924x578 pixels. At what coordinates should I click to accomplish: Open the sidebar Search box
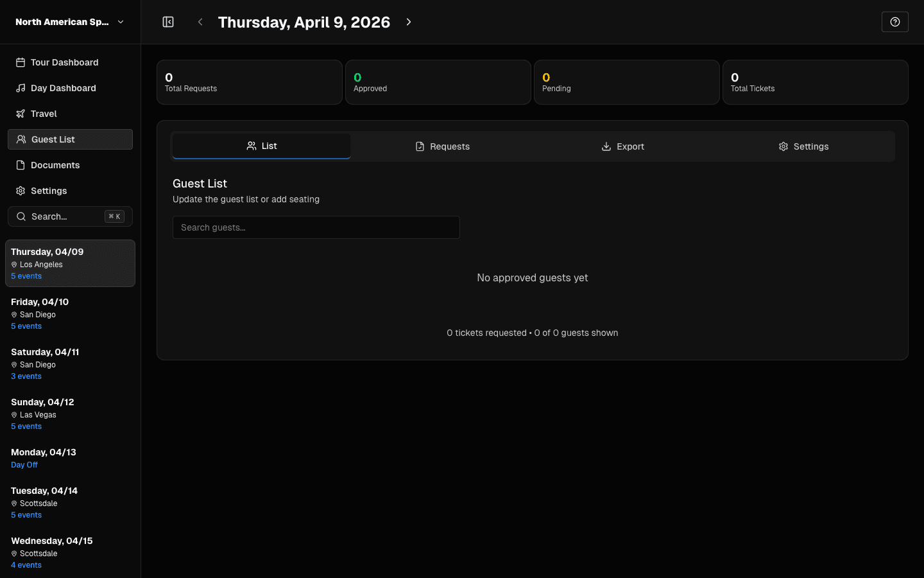pyautogui.click(x=70, y=216)
